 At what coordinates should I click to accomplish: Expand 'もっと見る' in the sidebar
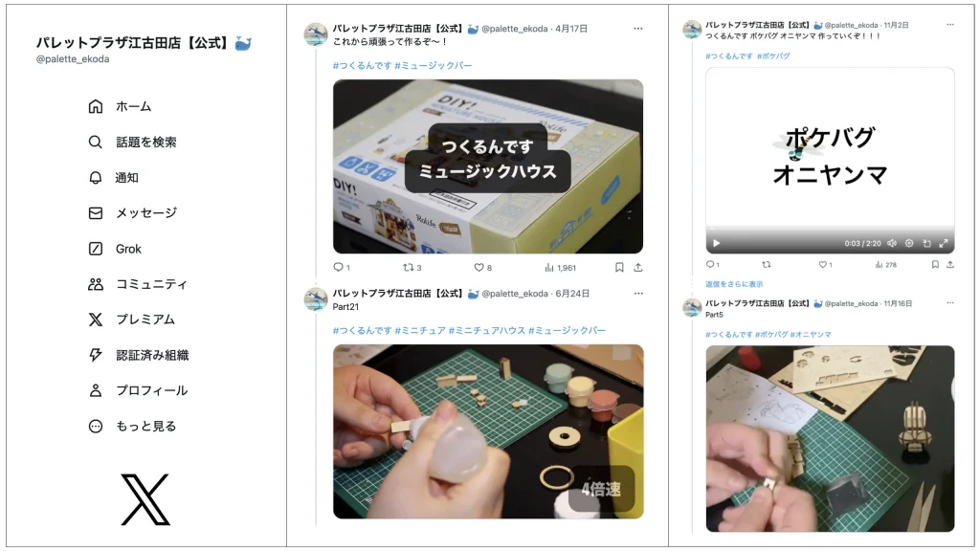point(132,426)
